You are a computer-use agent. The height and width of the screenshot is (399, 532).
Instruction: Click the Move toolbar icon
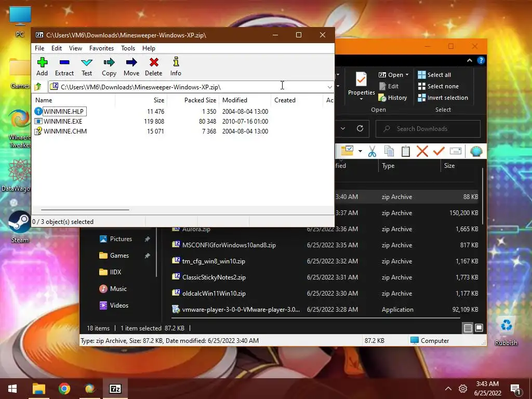coord(131,66)
